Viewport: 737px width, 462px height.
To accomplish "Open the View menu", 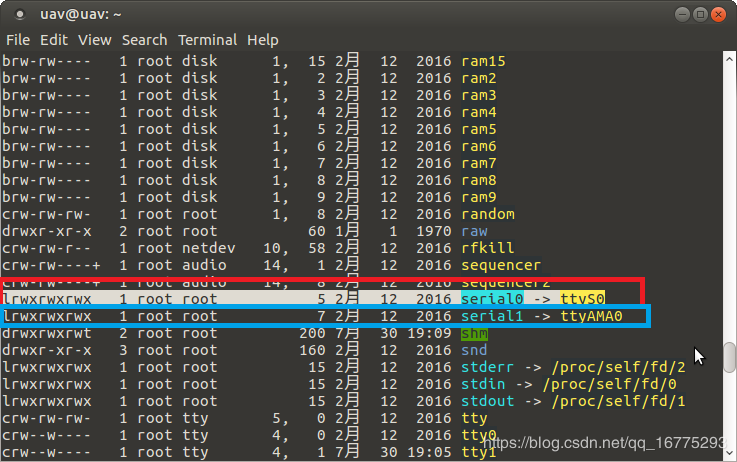I will click(94, 40).
